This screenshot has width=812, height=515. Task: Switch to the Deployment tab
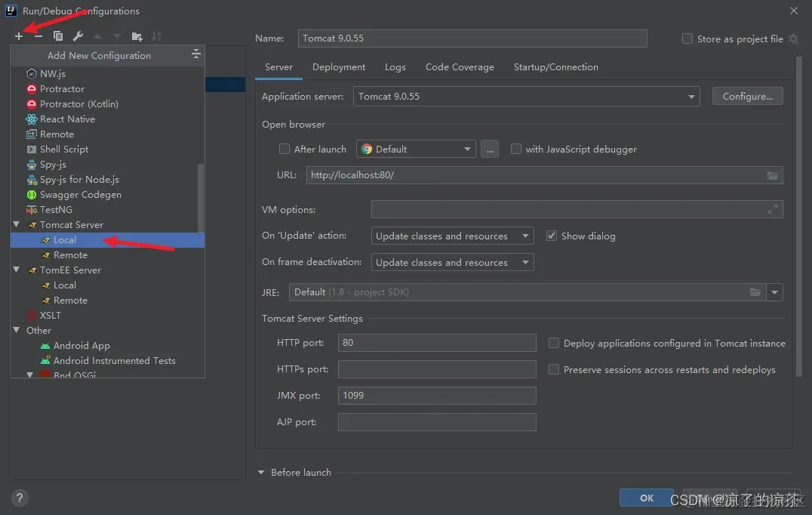coord(339,67)
